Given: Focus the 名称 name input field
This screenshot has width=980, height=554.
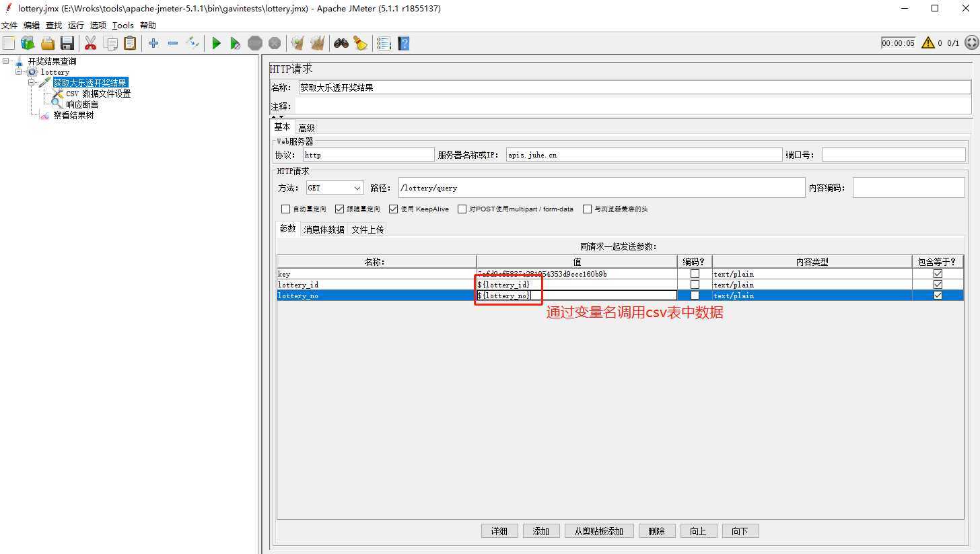Looking at the screenshot, I should coord(635,87).
